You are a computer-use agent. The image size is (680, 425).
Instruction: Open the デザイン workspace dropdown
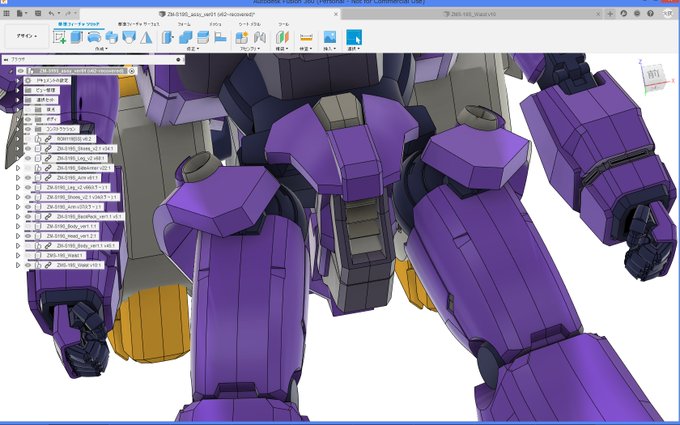[27, 36]
